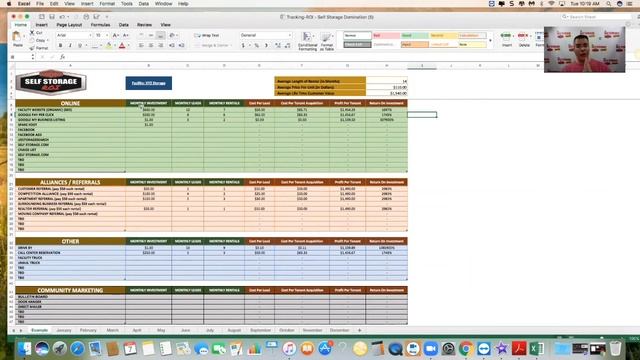The height and width of the screenshot is (360, 640).
Task: Add a new sheet with plus button
Action: pyautogui.click(x=360, y=330)
